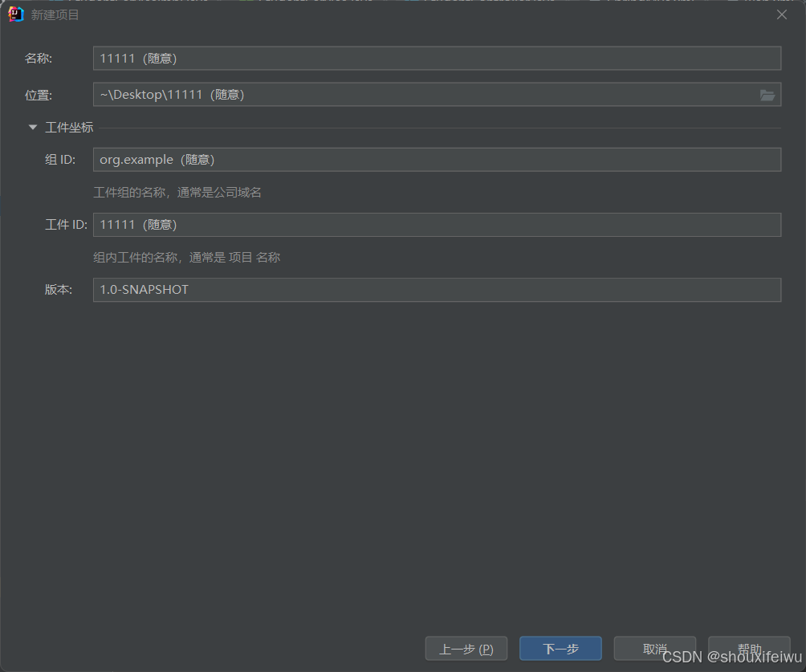This screenshot has width=806, height=672.
Task: Cancel the dialog with 取消
Action: click(655, 649)
